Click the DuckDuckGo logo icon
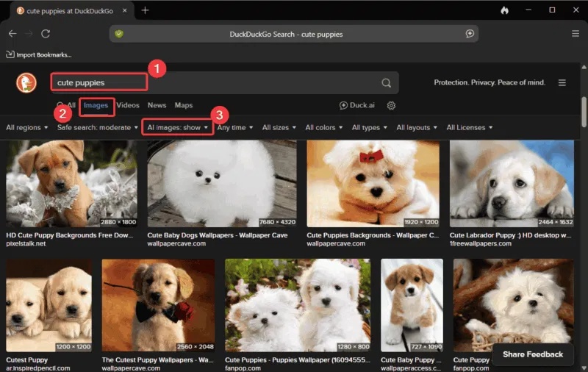588x372 pixels. coord(26,83)
